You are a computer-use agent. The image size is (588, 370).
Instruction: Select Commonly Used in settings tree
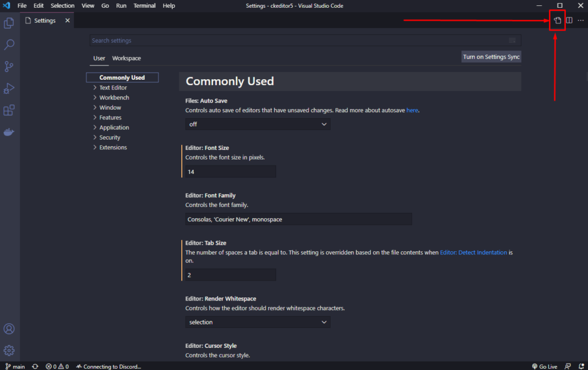point(122,77)
